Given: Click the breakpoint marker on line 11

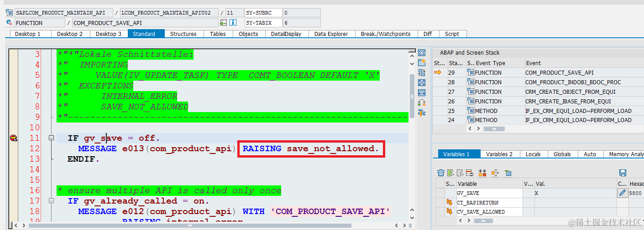Looking at the screenshot, I should (x=13, y=138).
